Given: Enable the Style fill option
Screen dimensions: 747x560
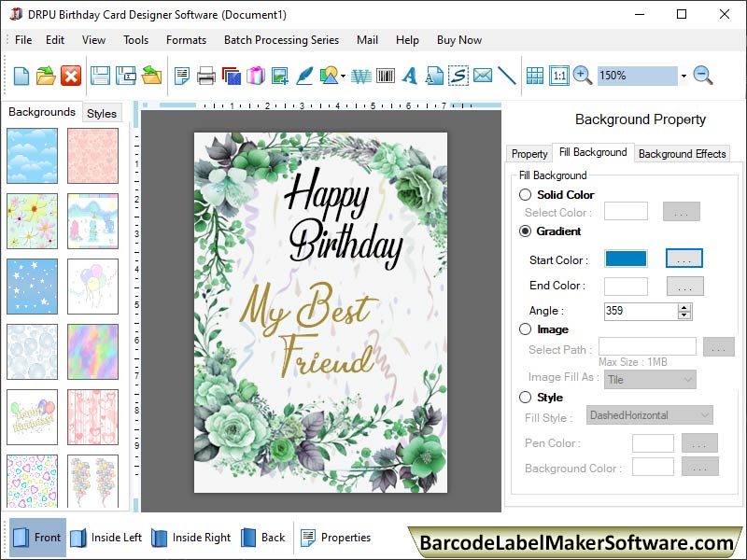Looking at the screenshot, I should click(x=524, y=398).
